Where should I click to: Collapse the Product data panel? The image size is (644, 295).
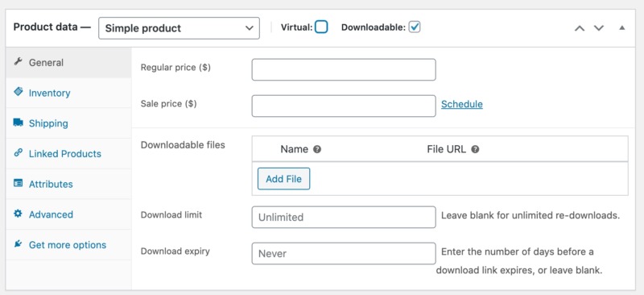coord(621,28)
